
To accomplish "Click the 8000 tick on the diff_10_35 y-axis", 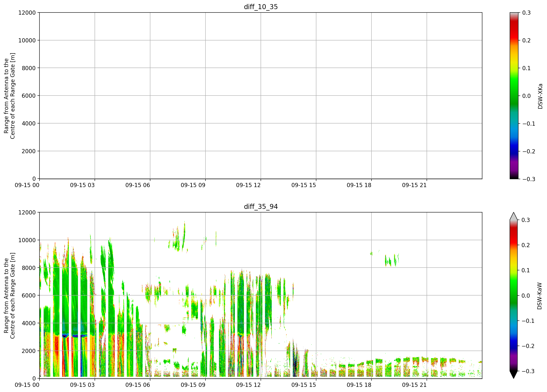I will (29, 68).
